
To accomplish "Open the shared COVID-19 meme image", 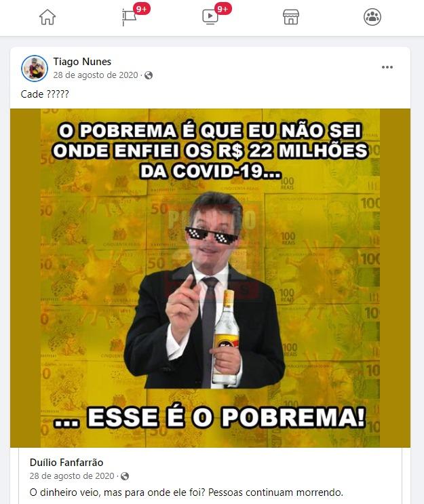I will pos(210,278).
